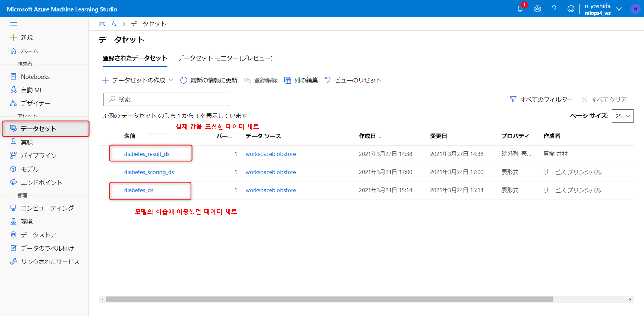This screenshot has height=316, width=644.
Task: Toggle the hamburger navigation menu
Action: point(13,24)
